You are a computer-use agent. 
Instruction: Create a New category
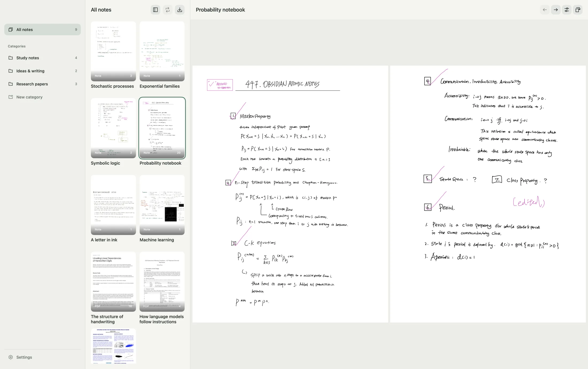[42, 97]
